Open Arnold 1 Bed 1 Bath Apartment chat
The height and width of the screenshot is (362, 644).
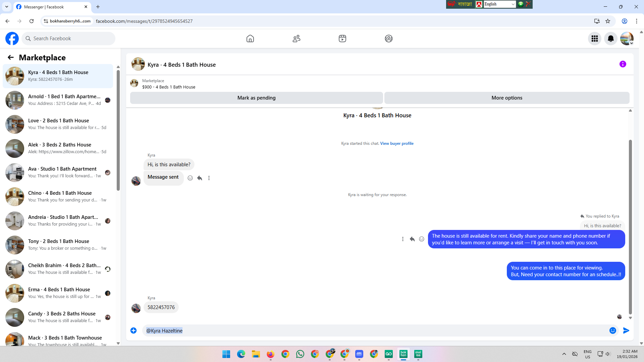[x=58, y=100]
